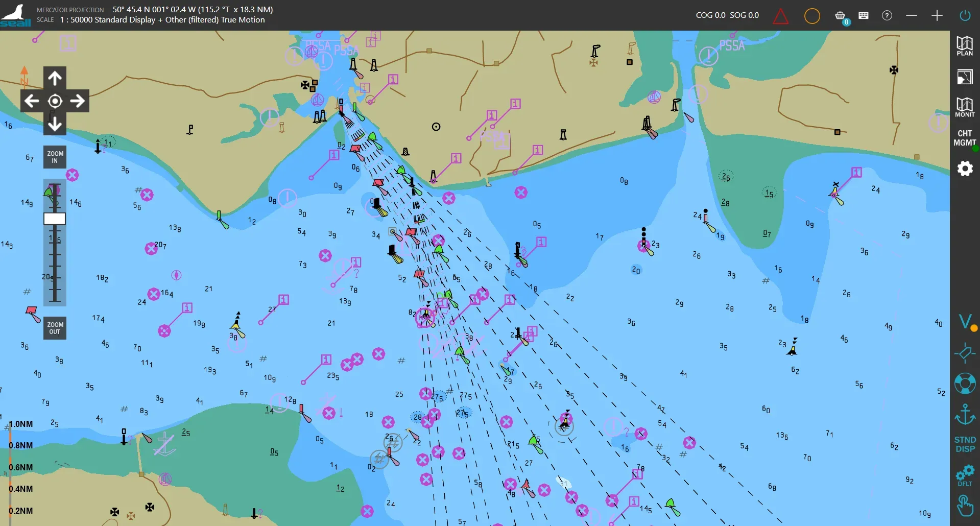The width and height of the screenshot is (980, 526).
Task: Click the lifebuoy man-overboard icon
Action: point(965,384)
